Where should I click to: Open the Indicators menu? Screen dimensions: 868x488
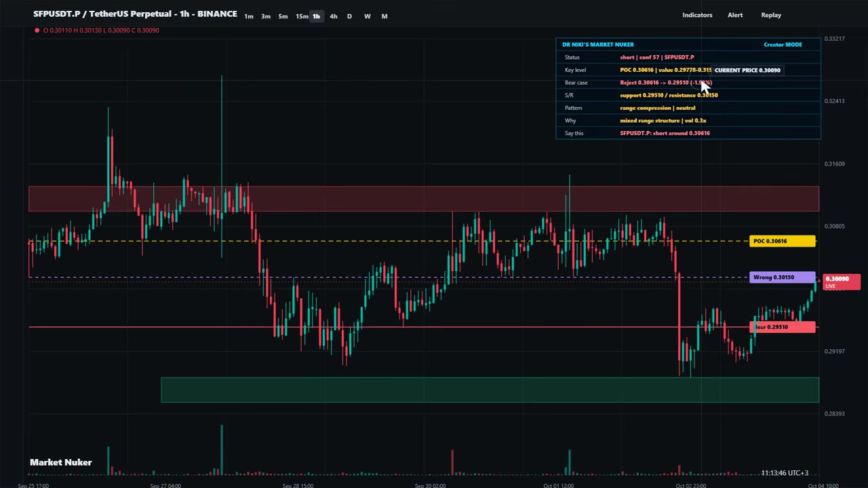pyautogui.click(x=697, y=15)
